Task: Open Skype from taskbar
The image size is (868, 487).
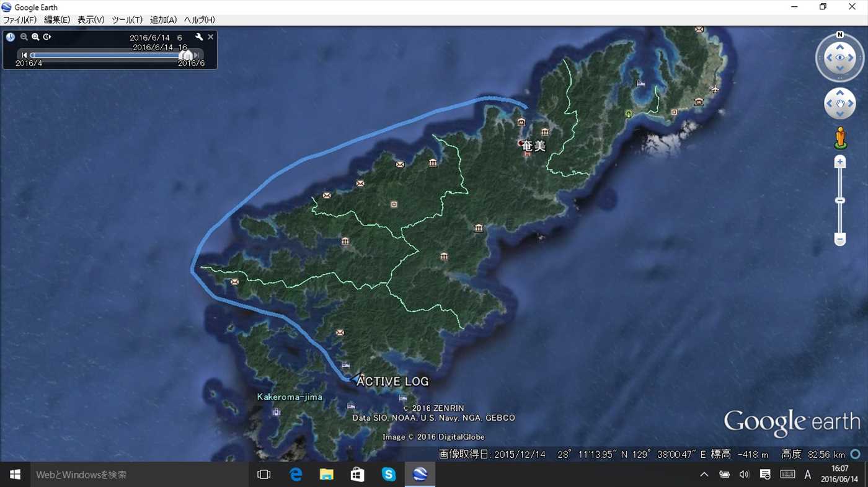Action: click(389, 475)
